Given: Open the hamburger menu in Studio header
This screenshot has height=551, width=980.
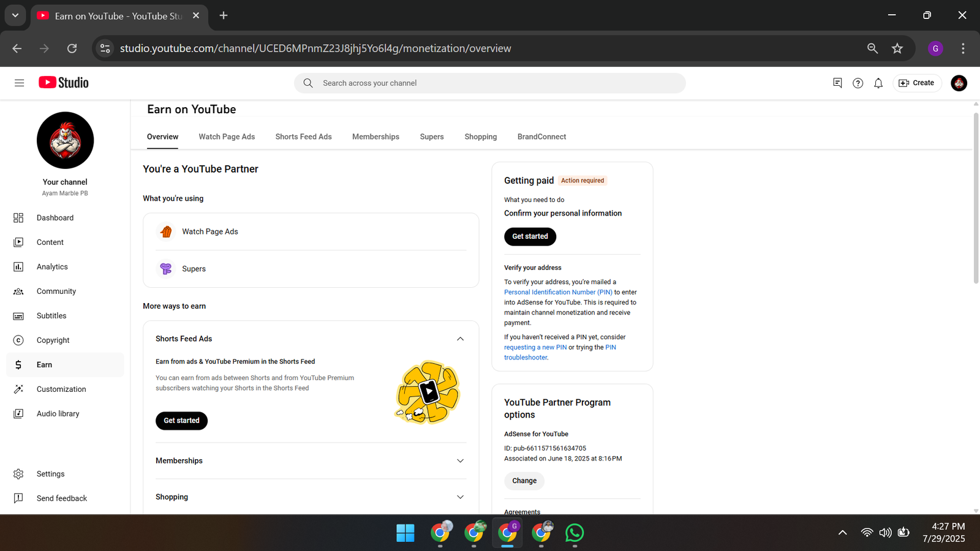Looking at the screenshot, I should (x=19, y=83).
